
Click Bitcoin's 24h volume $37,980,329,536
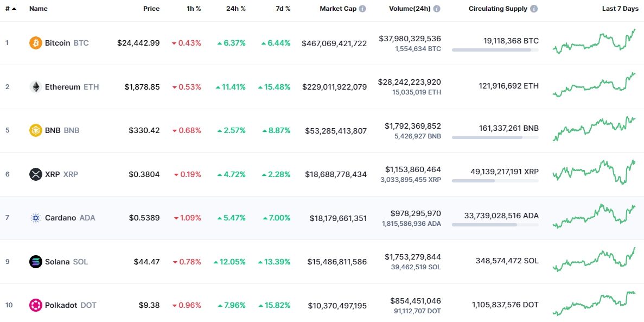pyautogui.click(x=410, y=39)
